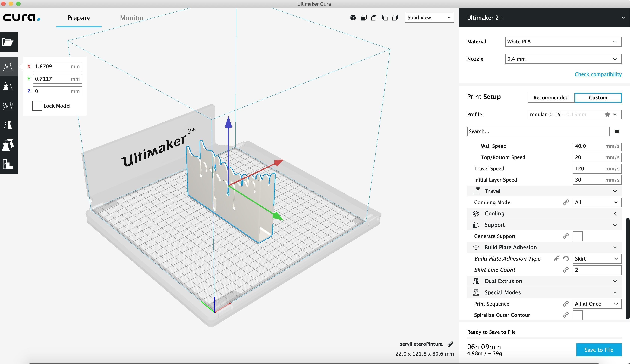
Task: Select the Support Blocker tool icon
Action: (8, 164)
